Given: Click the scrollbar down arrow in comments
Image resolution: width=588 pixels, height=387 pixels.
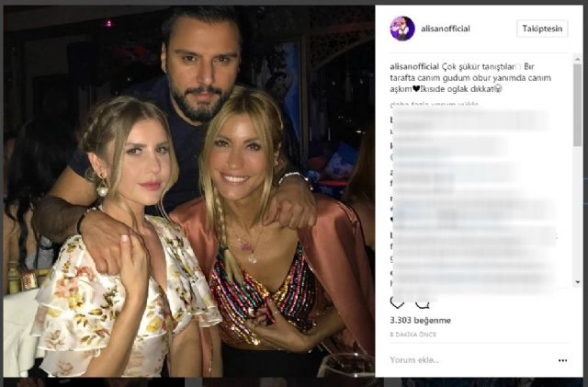Looking at the screenshot, I should (x=577, y=282).
